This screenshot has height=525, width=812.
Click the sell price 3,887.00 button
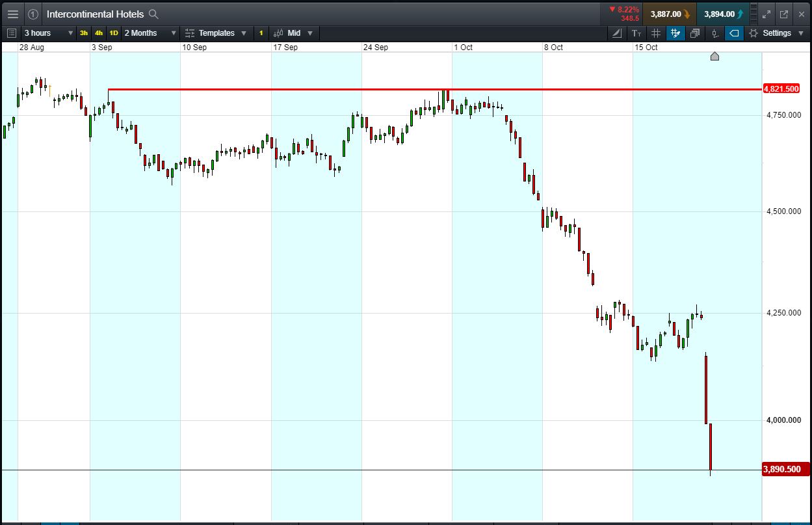click(670, 14)
